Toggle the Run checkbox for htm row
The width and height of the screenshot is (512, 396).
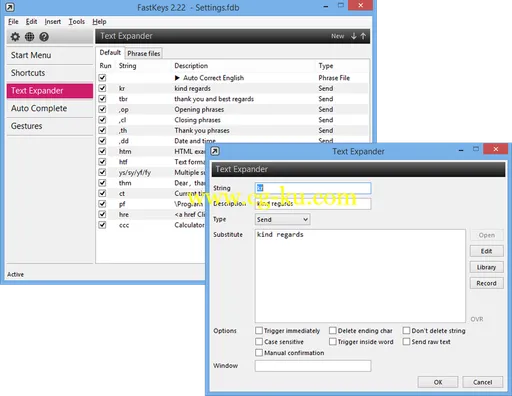tap(102, 151)
